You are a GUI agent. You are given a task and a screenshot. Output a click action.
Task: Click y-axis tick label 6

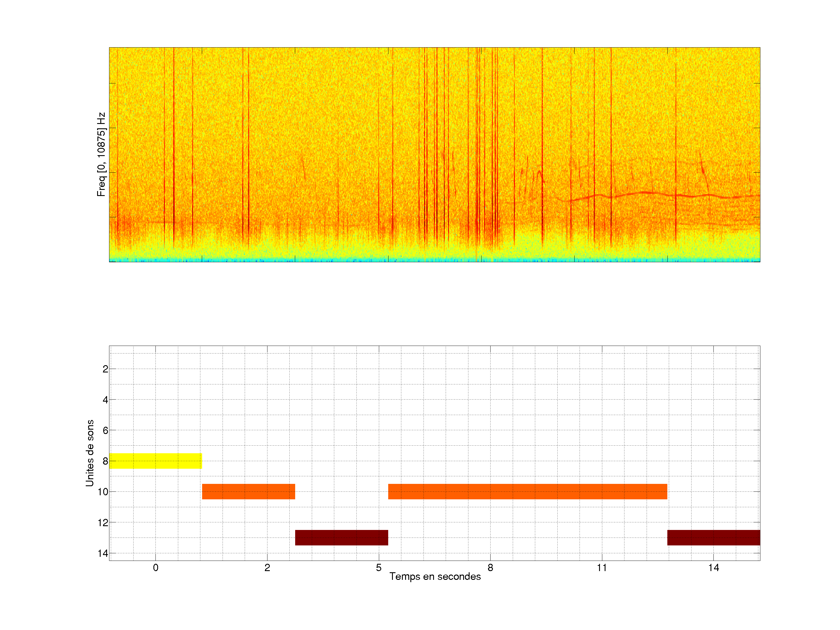(105, 430)
